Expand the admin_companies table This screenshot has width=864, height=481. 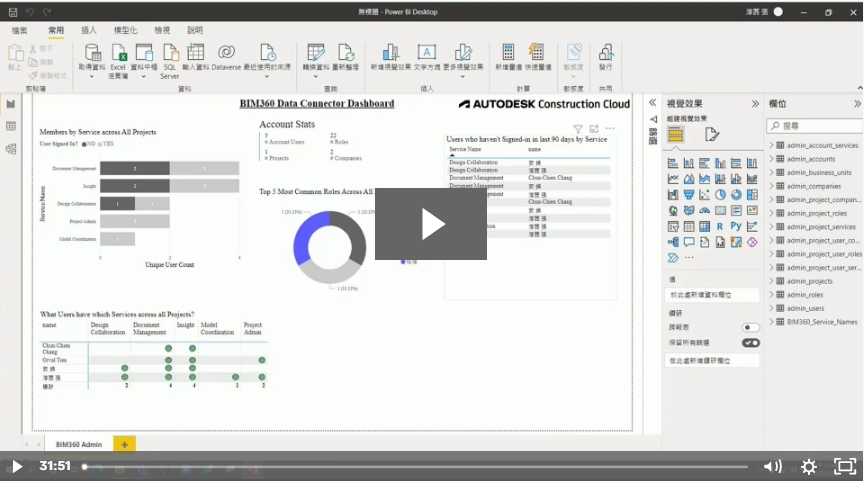coord(771,186)
